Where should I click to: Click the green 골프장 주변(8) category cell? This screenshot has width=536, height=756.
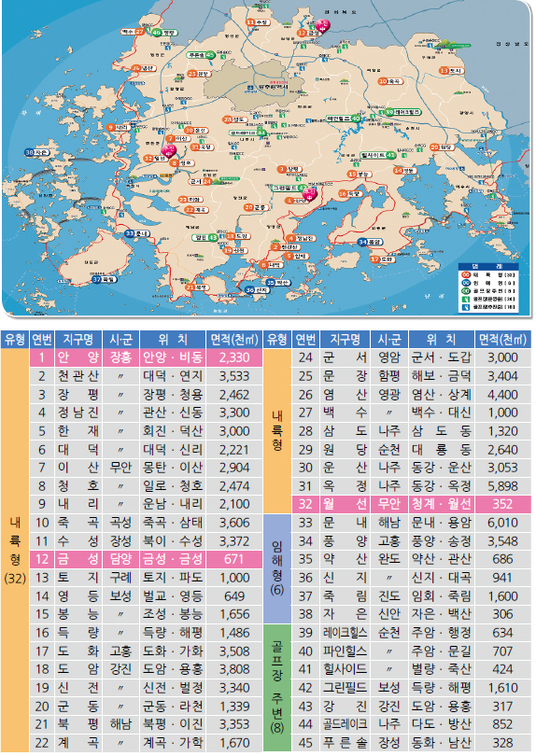pos(277,688)
